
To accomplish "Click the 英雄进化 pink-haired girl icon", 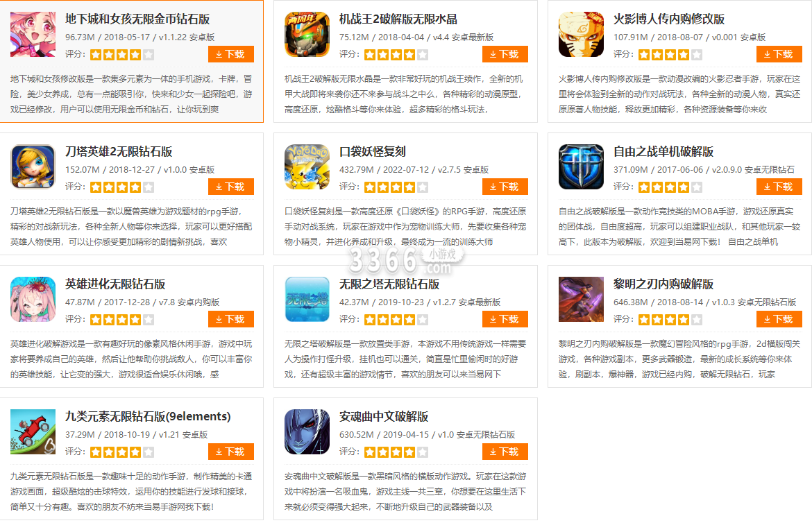I will [x=33, y=299].
